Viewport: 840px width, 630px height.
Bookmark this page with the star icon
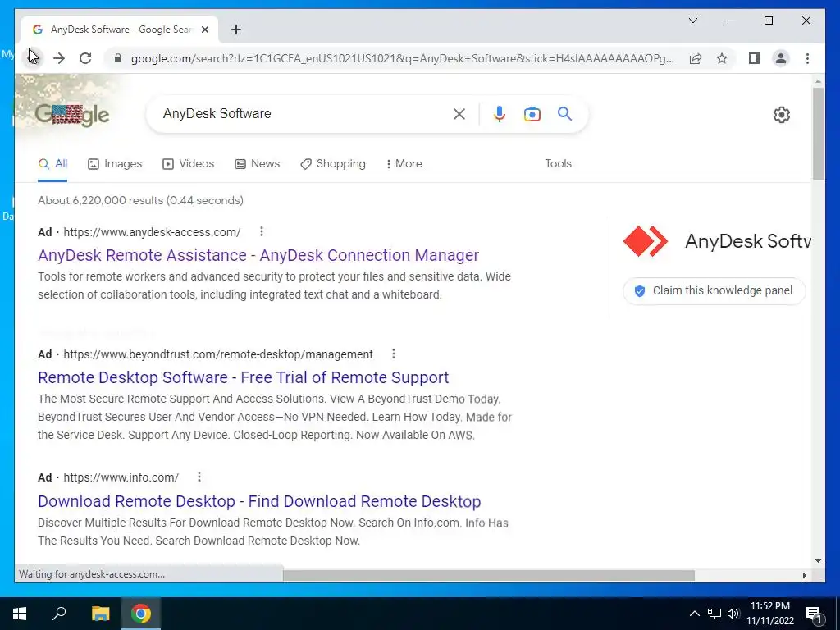click(x=722, y=58)
